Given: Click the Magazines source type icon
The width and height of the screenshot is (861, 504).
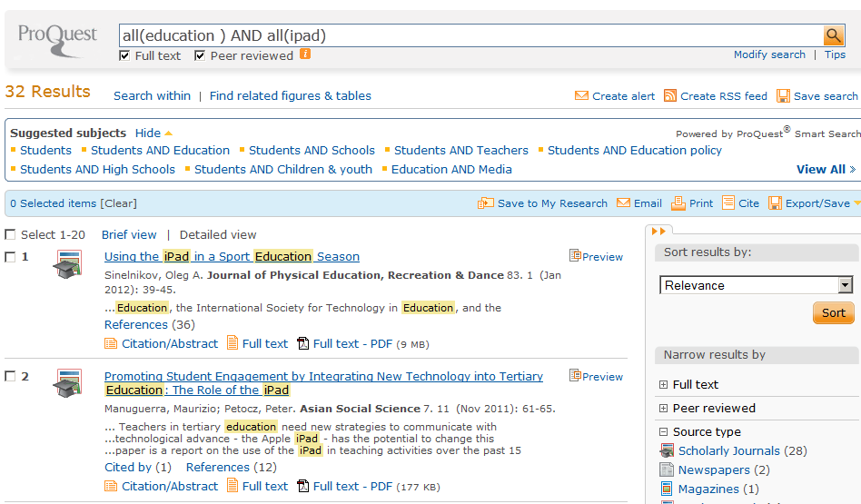Looking at the screenshot, I should tap(667, 489).
